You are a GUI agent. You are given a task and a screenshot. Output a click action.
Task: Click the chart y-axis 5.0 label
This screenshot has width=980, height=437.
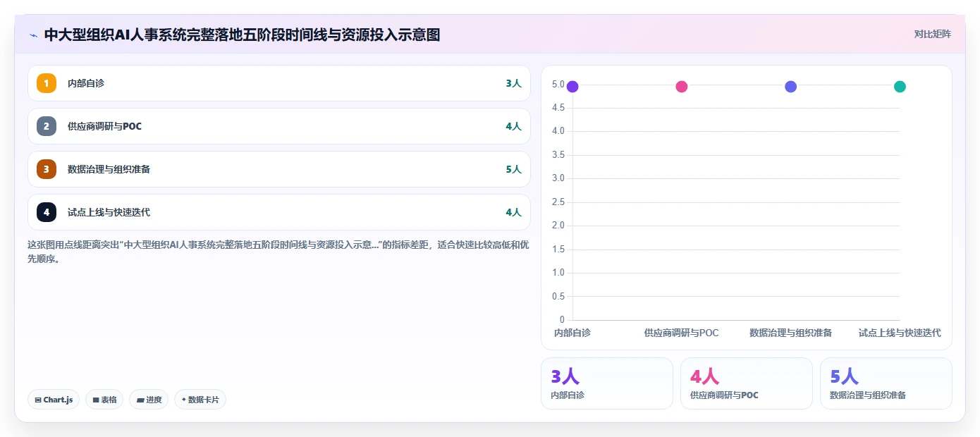click(x=558, y=85)
